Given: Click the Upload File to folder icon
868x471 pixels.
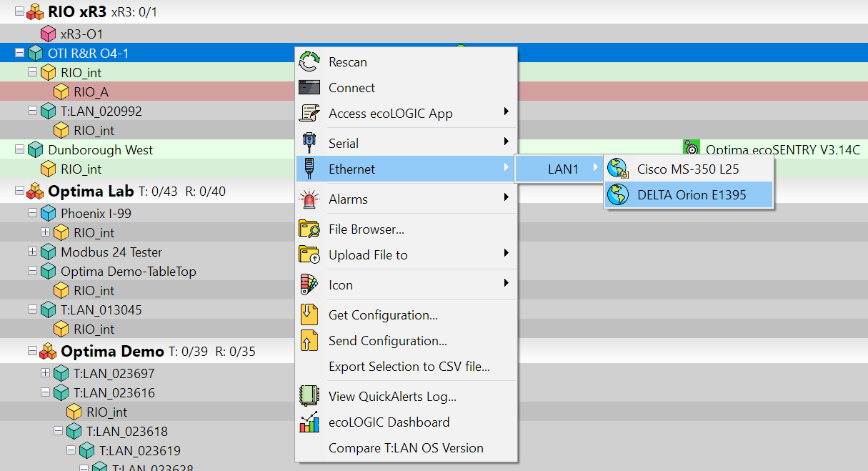Looking at the screenshot, I should [x=309, y=255].
